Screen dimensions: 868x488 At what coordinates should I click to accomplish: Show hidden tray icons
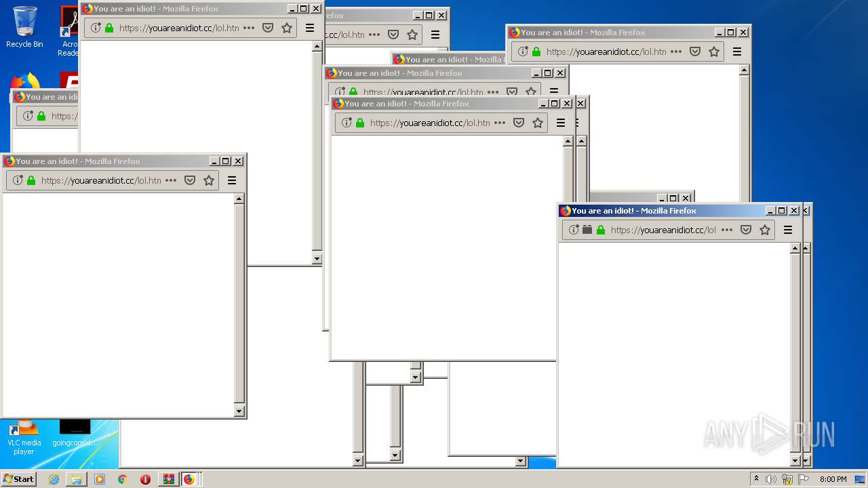pos(757,479)
